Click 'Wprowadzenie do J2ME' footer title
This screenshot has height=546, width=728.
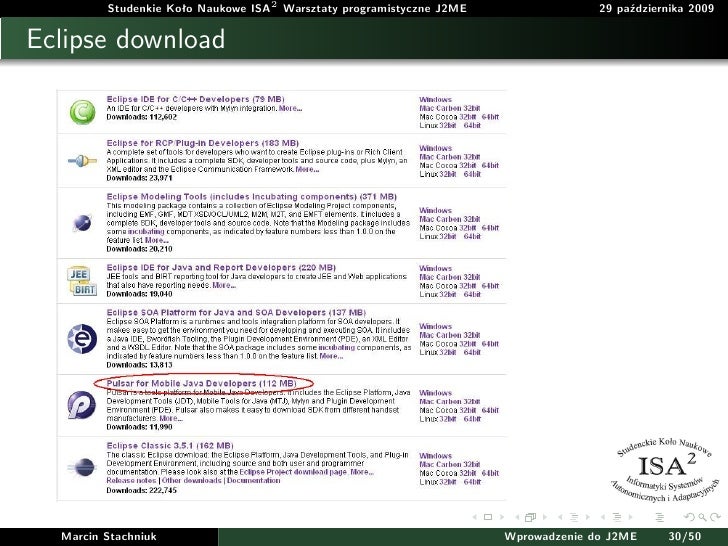[571, 537]
